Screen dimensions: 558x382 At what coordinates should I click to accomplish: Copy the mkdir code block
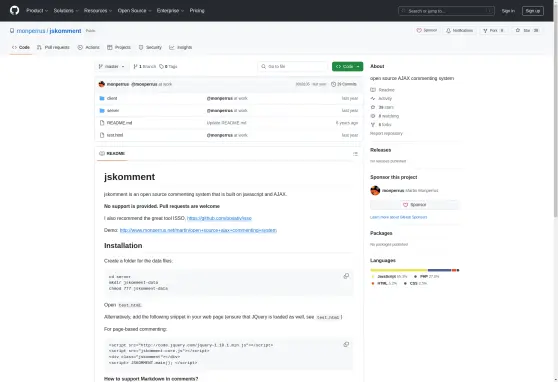346,276
